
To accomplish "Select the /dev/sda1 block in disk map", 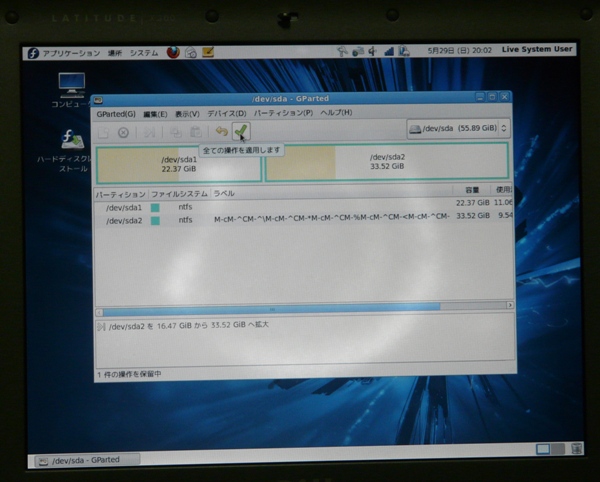I will coord(179,163).
